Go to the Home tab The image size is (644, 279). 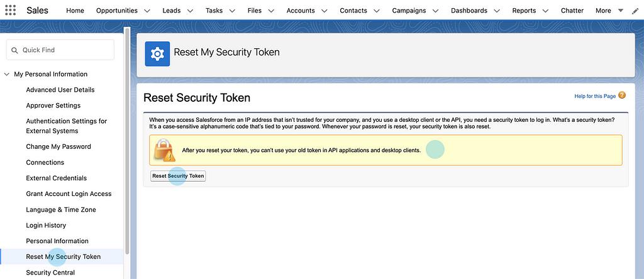(x=75, y=11)
